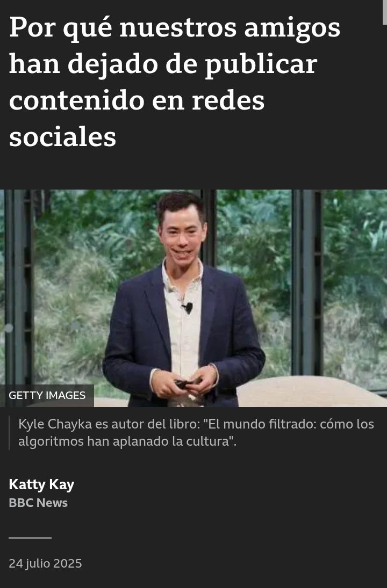Click the lapel microphone on the man's shirt

[188, 308]
